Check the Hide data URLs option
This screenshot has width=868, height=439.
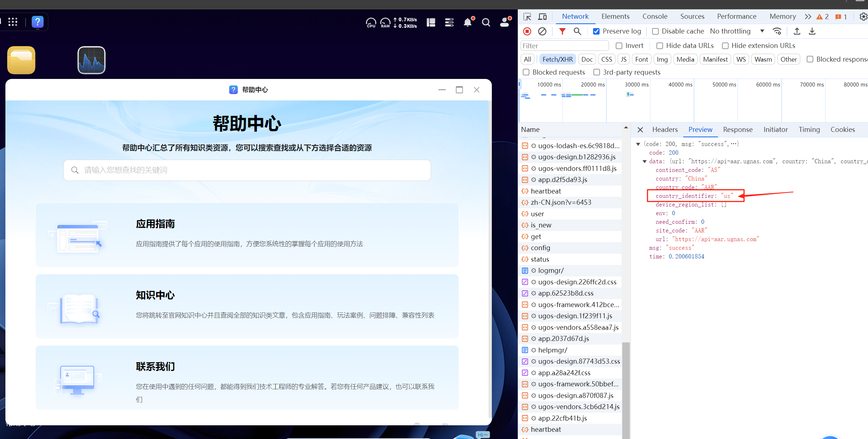click(x=660, y=46)
